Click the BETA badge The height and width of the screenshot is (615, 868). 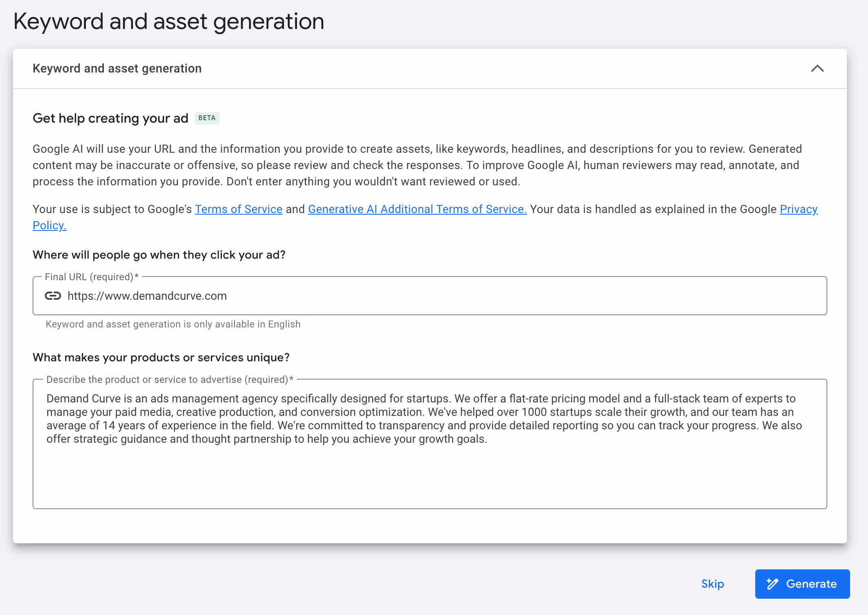tap(207, 118)
